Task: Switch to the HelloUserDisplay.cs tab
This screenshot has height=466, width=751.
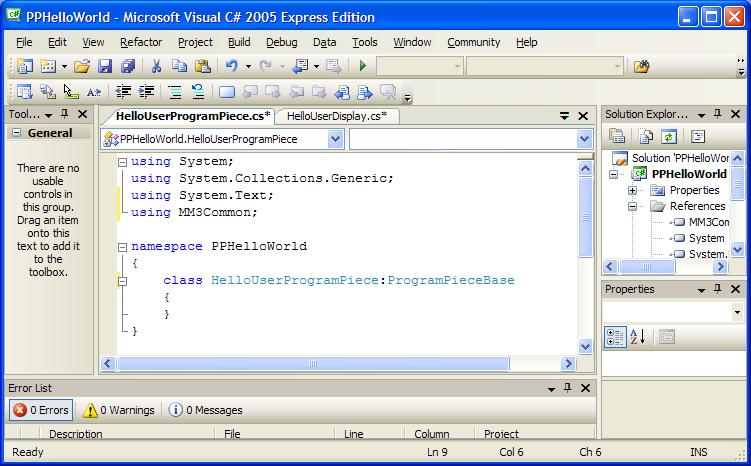Action: [337, 116]
